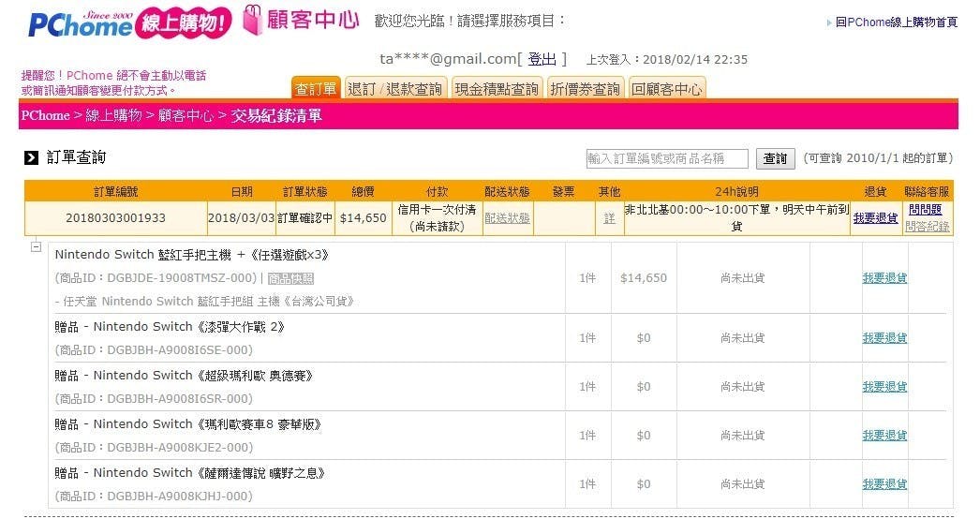
Task: Click 我要退貨 in the order summary row
Action: click(x=875, y=218)
